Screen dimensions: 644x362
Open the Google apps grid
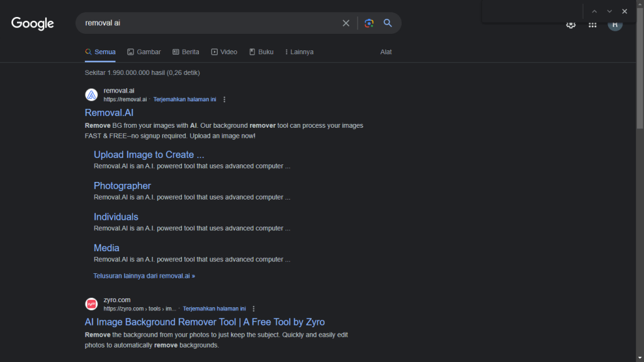pyautogui.click(x=592, y=25)
